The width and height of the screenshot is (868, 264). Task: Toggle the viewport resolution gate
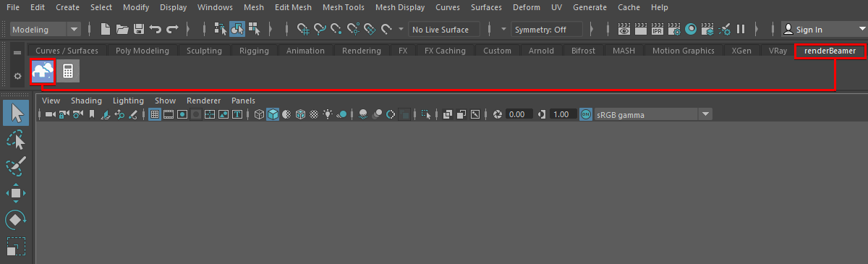[182, 114]
